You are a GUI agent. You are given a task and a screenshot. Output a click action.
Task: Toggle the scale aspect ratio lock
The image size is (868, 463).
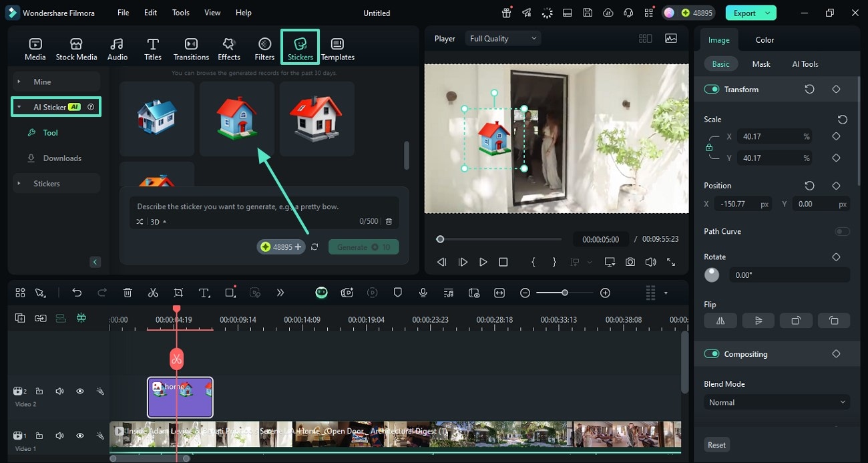pyautogui.click(x=709, y=147)
